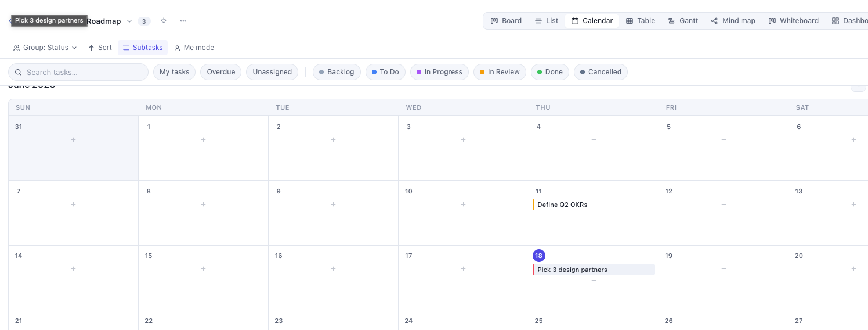Open the three-dot more options menu
This screenshot has height=330, width=868.
click(x=183, y=21)
